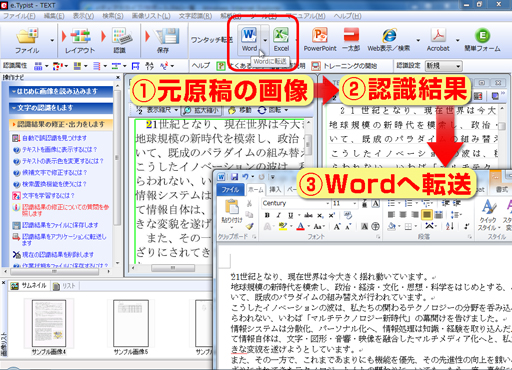Open the Century font name dropdown in Word

coord(328,203)
